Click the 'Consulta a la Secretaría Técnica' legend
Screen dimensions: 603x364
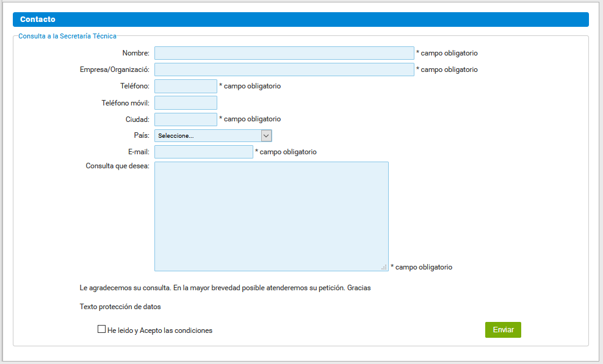(67, 36)
